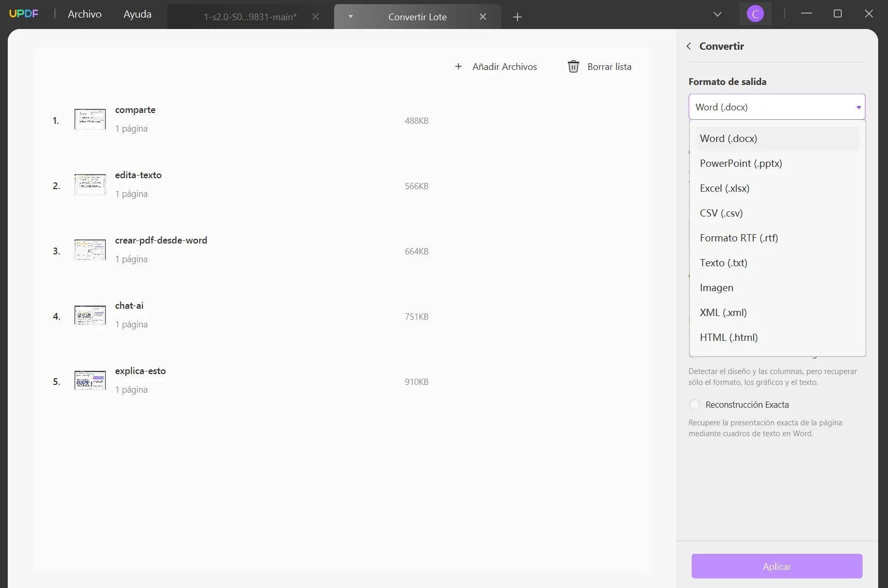Open the Convertir Lote tab dropdown arrow
This screenshot has height=588, width=888.
coord(351,17)
